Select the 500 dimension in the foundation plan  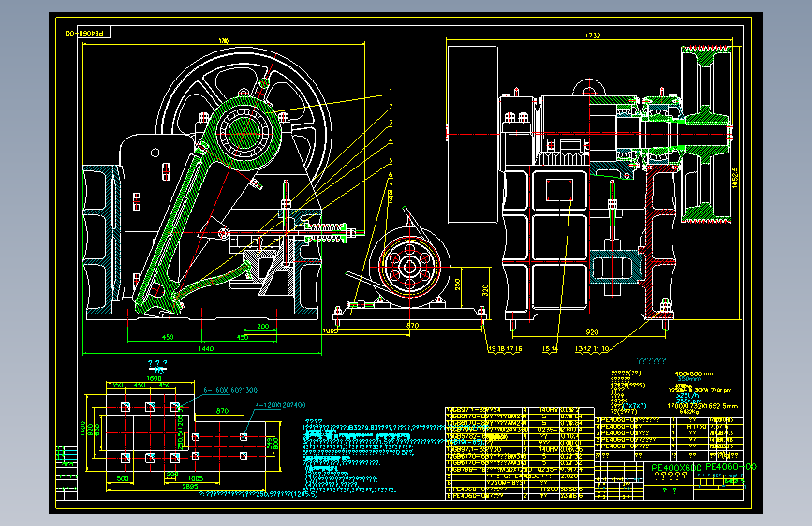[123, 478]
